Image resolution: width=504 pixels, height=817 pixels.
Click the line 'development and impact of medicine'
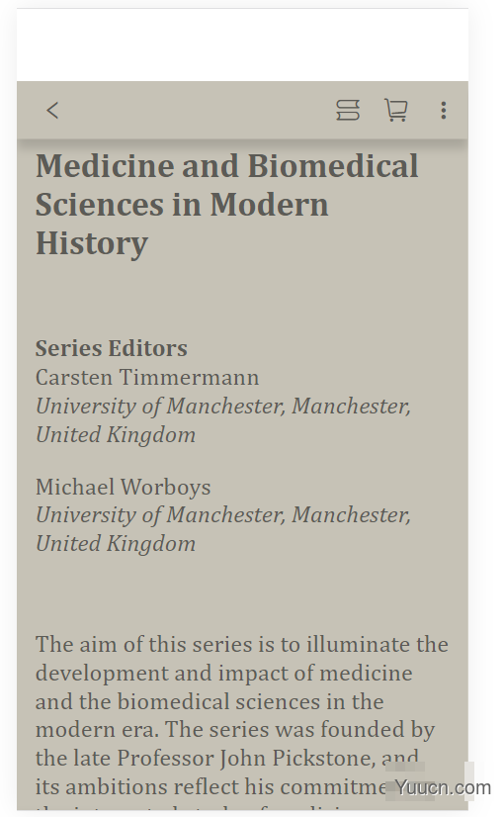tap(224, 674)
